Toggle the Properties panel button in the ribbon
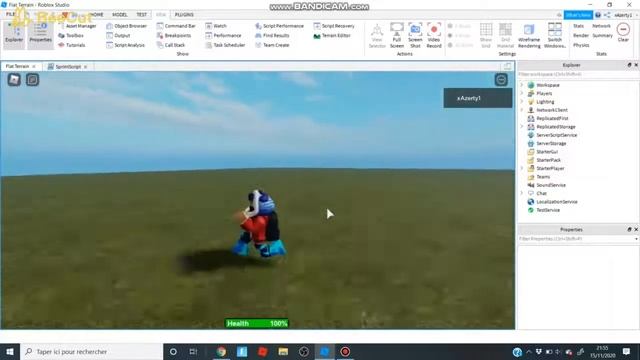This screenshot has width=640, height=360. pos(40,35)
